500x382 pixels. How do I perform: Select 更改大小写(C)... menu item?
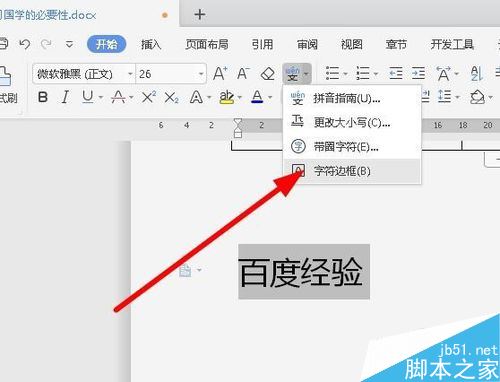coord(352,122)
